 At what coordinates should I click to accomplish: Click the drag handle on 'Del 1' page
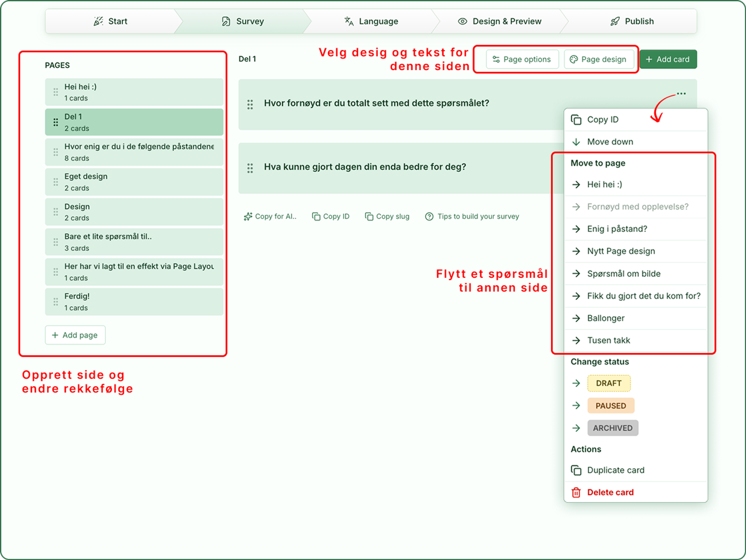pos(56,122)
